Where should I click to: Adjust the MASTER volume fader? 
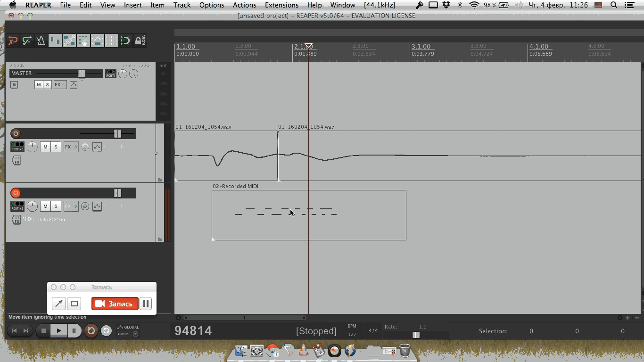click(x=82, y=74)
